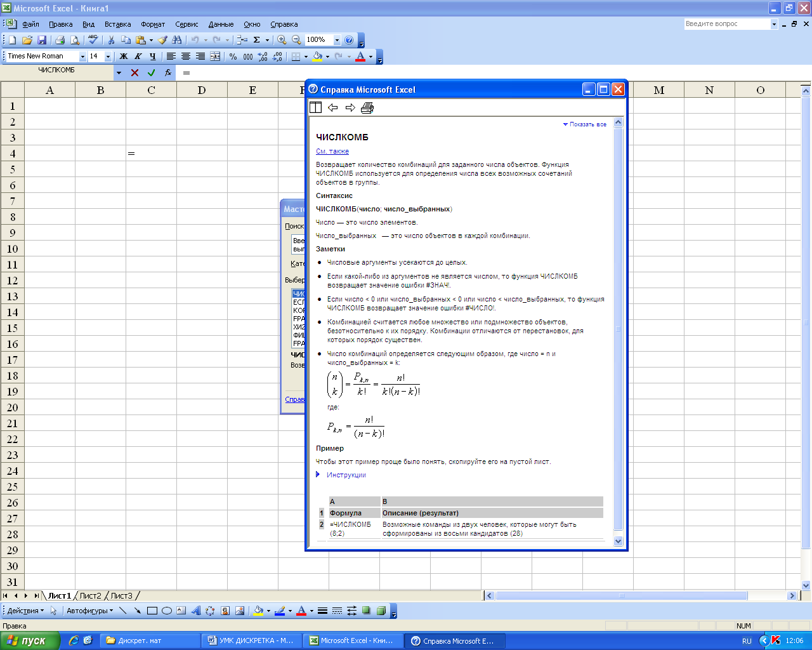
Task: Open the Данные menu
Action: coord(221,24)
